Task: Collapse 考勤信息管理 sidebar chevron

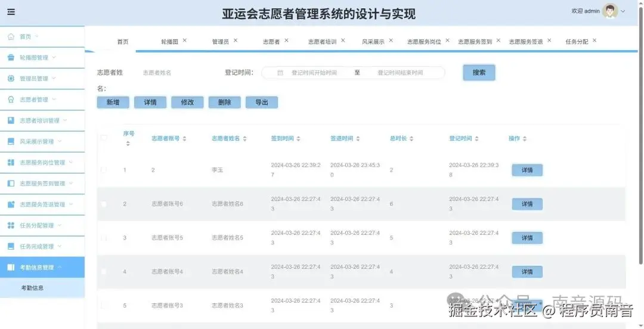Action: [60, 267]
